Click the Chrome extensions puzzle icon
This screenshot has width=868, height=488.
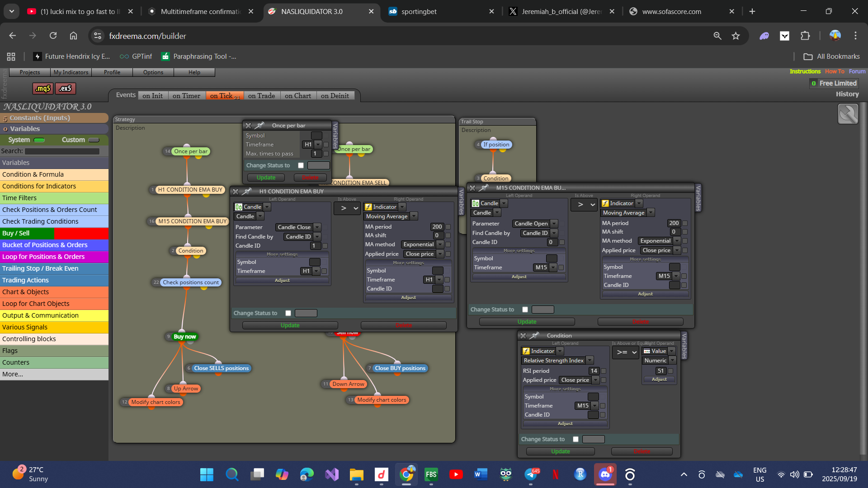click(805, 36)
